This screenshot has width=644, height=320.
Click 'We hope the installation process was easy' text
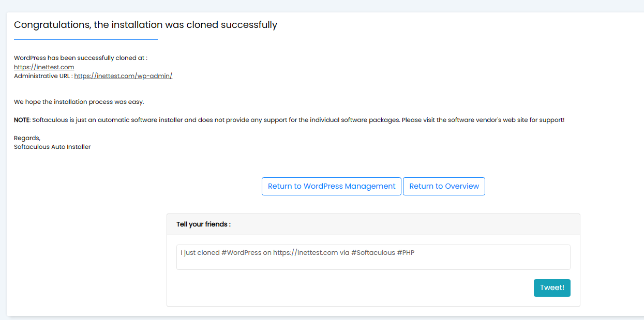tap(79, 102)
